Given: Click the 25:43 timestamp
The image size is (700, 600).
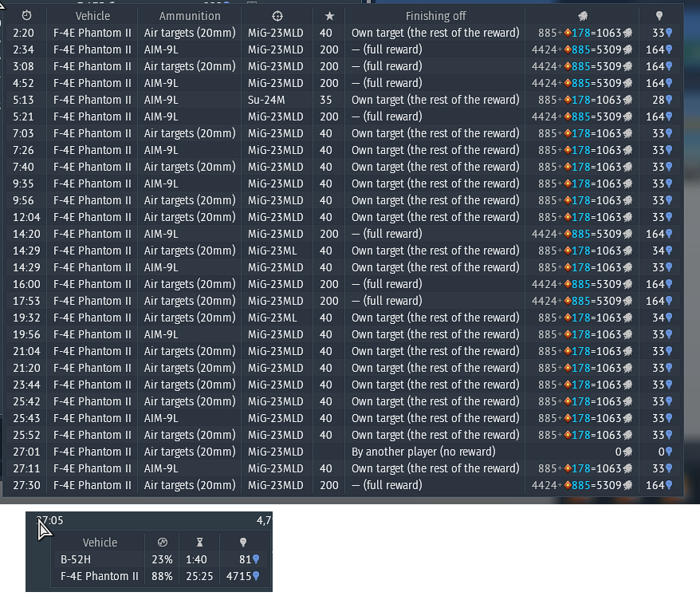Looking at the screenshot, I should [26, 418].
